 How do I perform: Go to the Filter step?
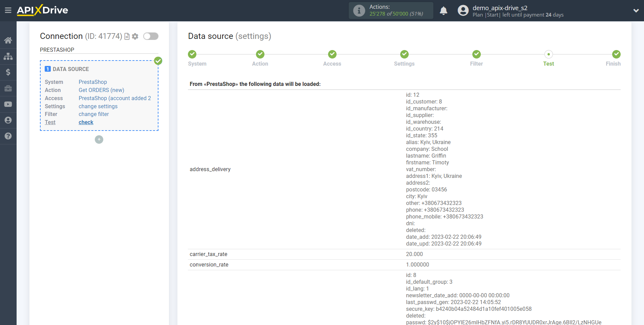(476, 58)
